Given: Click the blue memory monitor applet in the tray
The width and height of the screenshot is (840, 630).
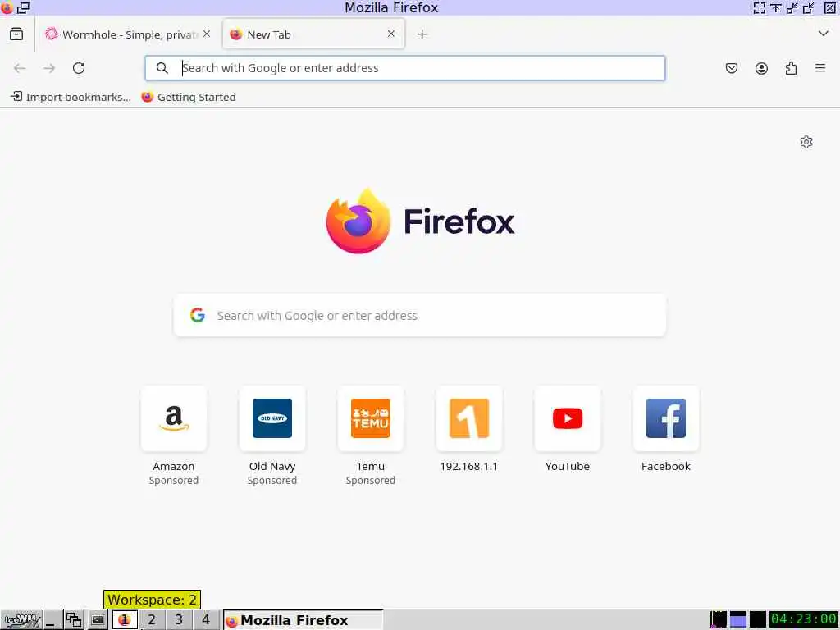Looking at the screenshot, I should (x=738, y=620).
